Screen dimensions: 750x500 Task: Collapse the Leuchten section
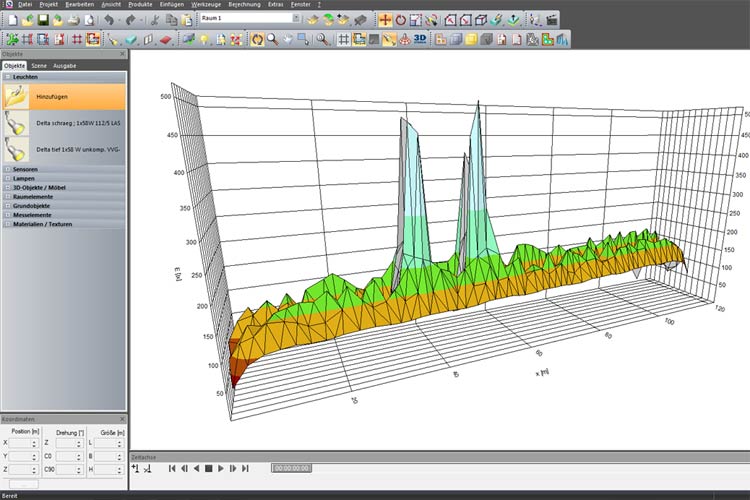coord(8,77)
